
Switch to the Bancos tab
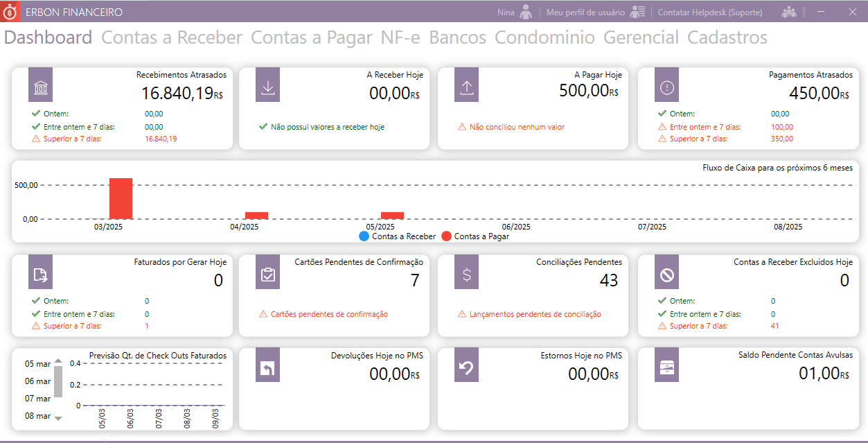[457, 37]
